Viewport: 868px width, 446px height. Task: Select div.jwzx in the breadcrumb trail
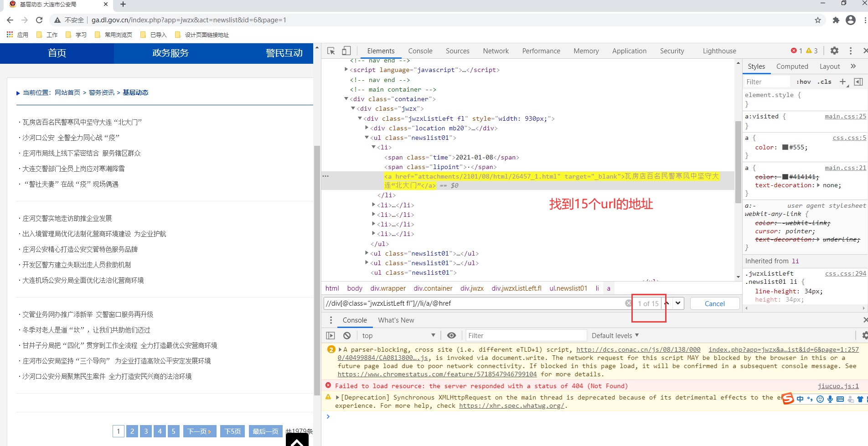[472, 288]
